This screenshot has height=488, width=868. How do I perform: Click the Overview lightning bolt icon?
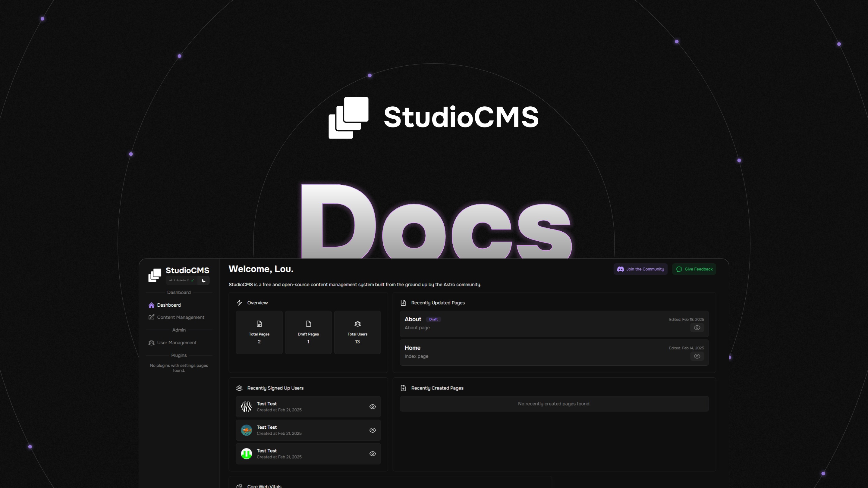point(239,303)
